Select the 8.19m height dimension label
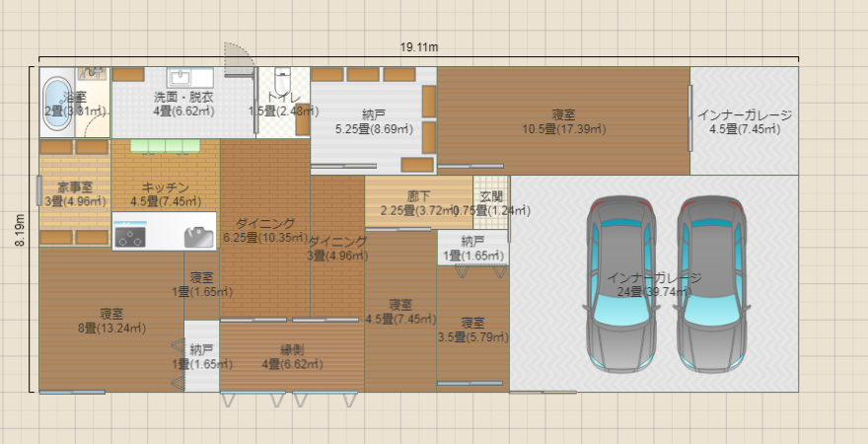This screenshot has width=868, height=444. (21, 230)
